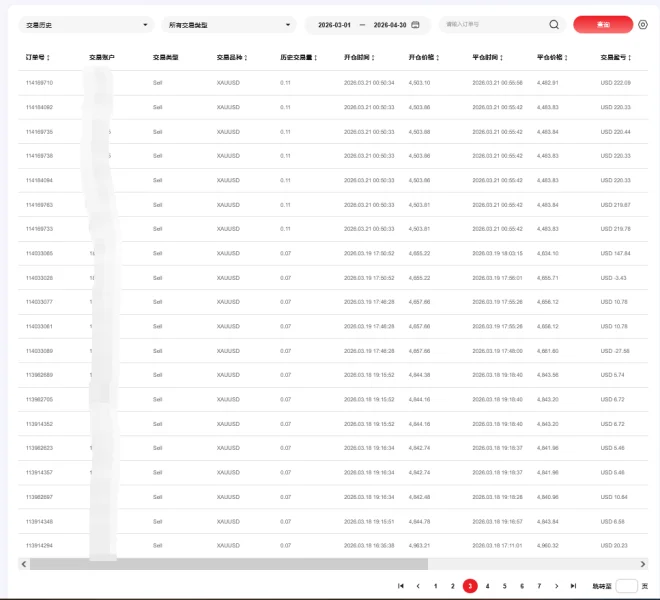
Task: Go to page 6
Action: pyautogui.click(x=522, y=586)
